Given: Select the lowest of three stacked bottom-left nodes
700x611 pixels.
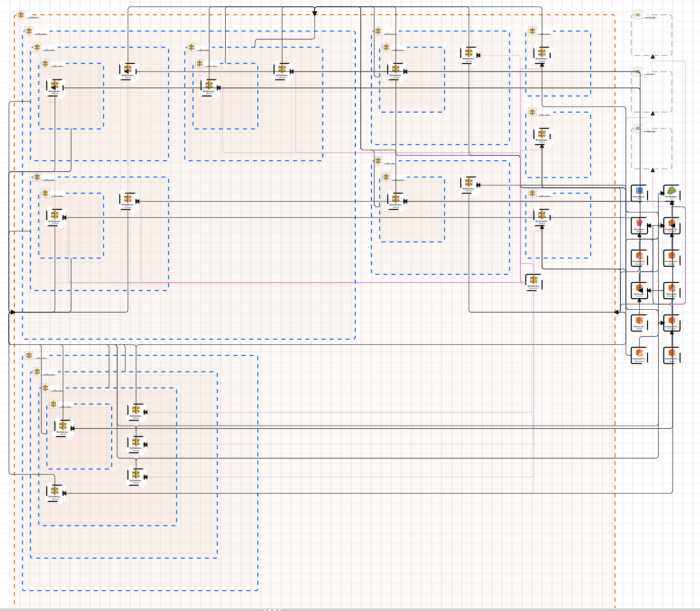Looking at the screenshot, I should (134, 475).
